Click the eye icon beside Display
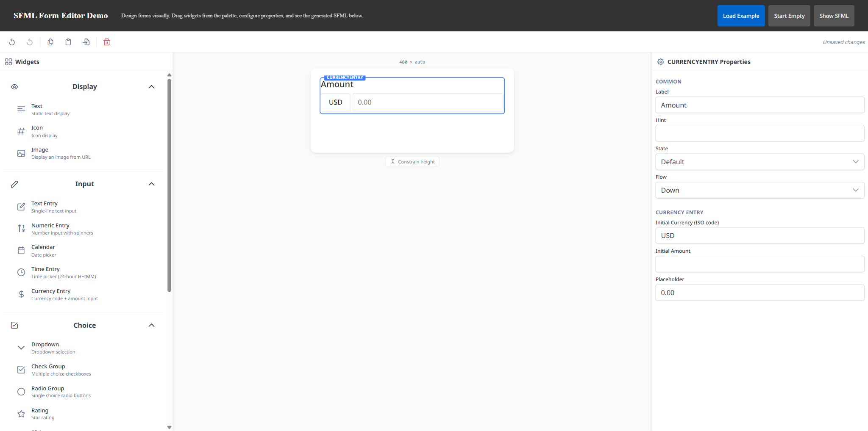Viewport: 868px width, 431px height. tap(14, 87)
